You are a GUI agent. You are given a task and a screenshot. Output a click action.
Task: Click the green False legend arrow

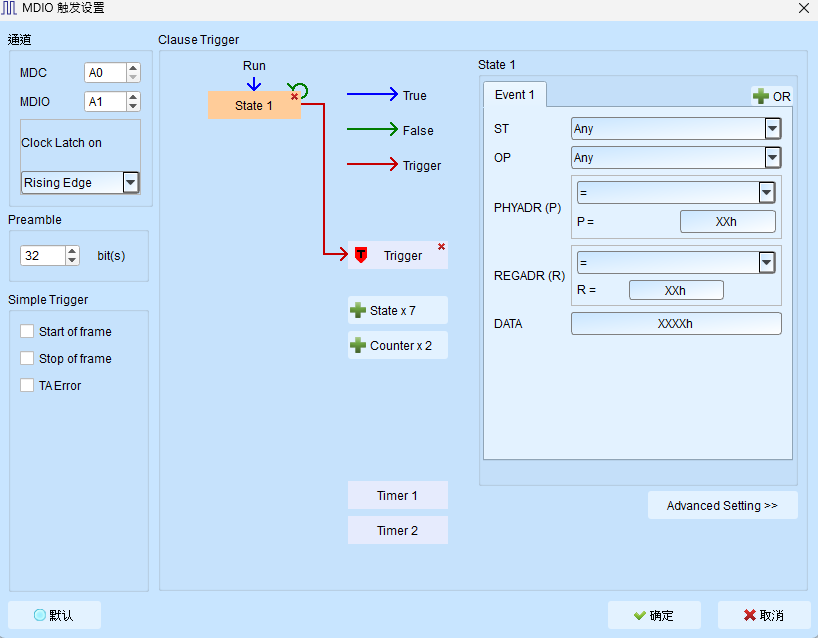click(x=372, y=129)
